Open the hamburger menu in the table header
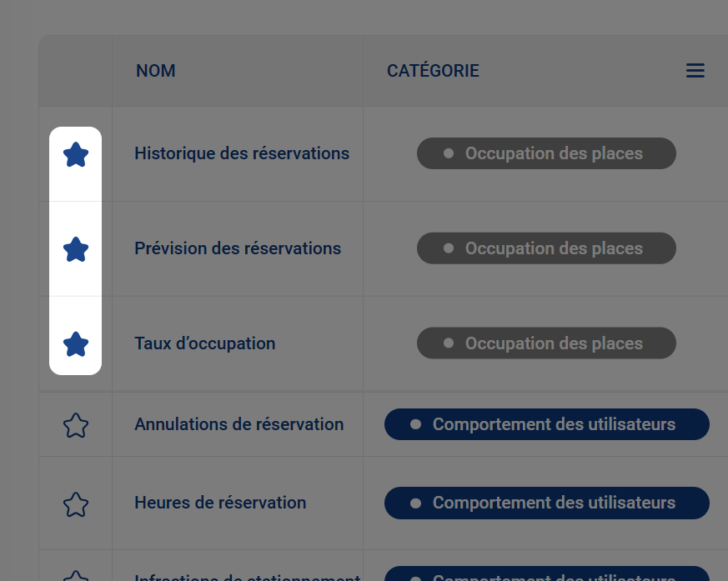 click(x=695, y=71)
